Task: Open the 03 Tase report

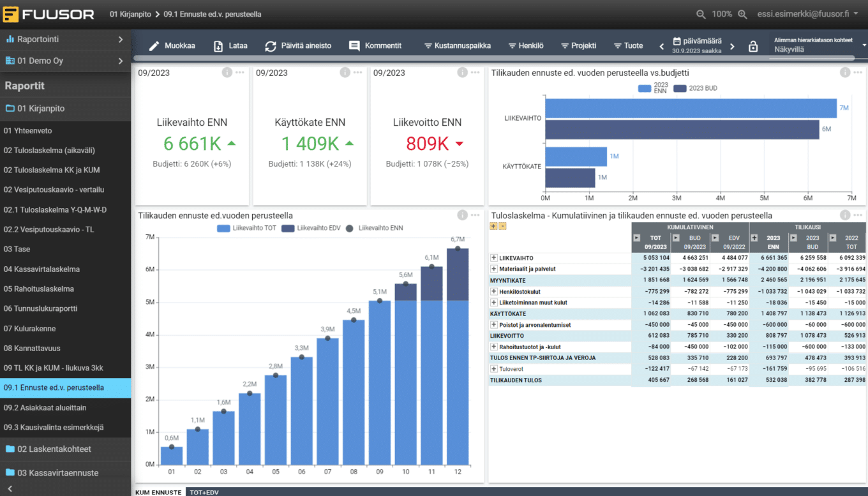Action: coord(17,249)
